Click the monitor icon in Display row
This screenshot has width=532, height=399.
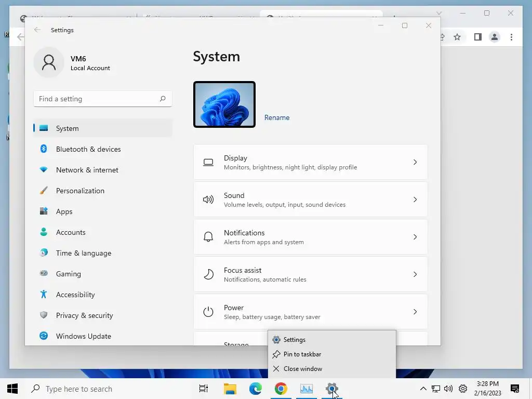(208, 162)
